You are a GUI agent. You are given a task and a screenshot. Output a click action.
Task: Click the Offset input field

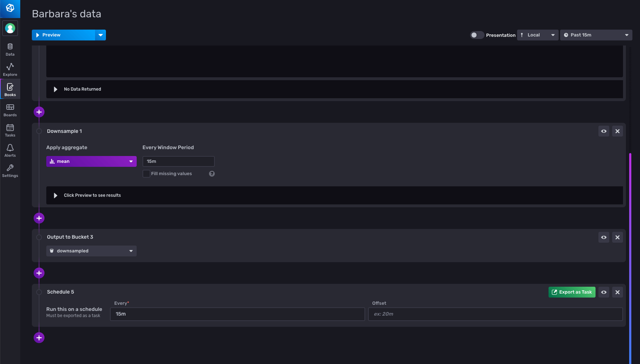click(x=495, y=314)
